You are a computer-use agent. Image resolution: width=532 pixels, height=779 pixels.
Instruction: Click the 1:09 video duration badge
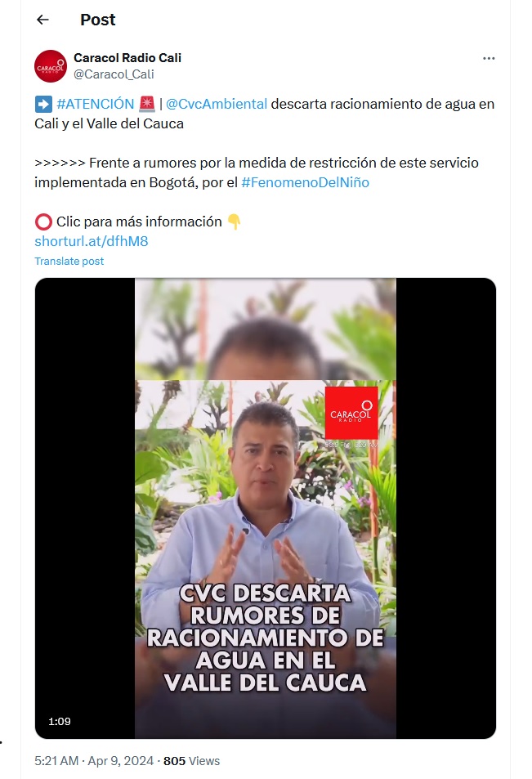[x=59, y=721]
